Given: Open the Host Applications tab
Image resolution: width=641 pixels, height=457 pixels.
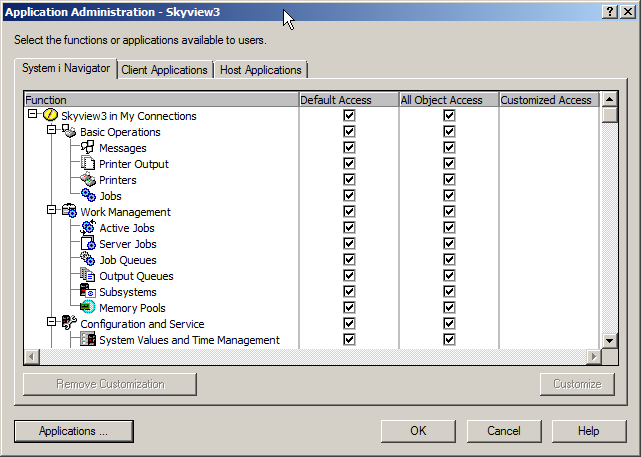Looking at the screenshot, I should [x=260, y=70].
